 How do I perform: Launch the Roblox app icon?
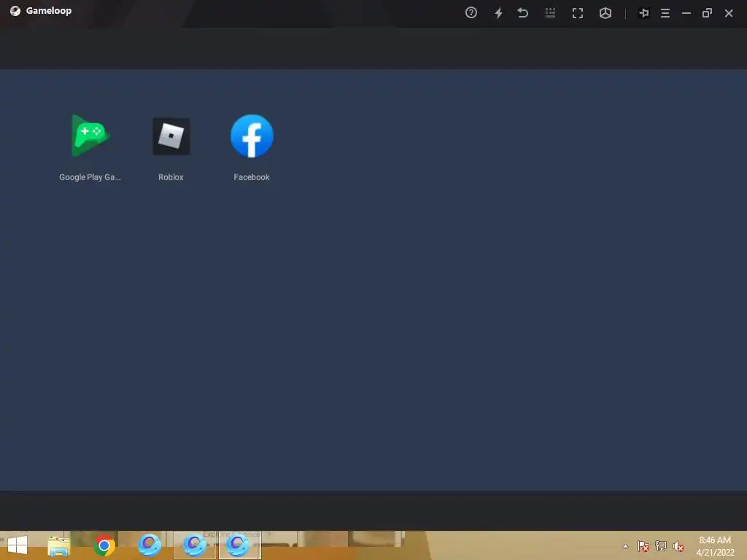171,136
